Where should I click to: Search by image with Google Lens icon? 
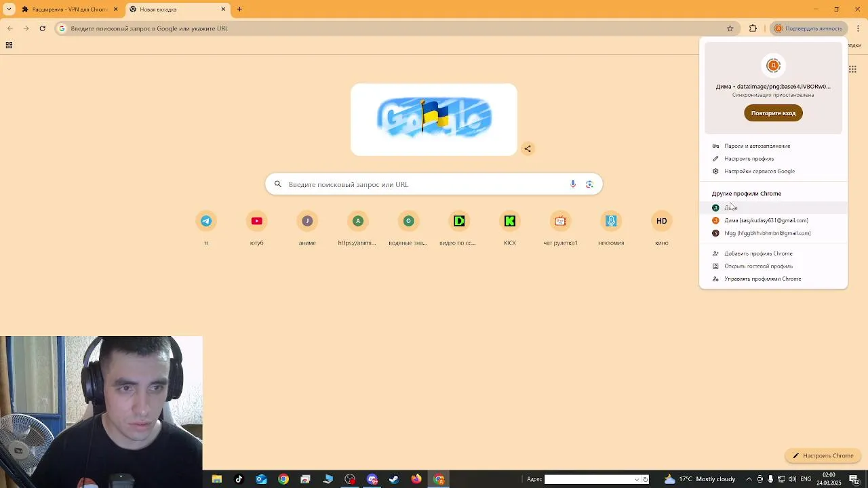[589, 184]
